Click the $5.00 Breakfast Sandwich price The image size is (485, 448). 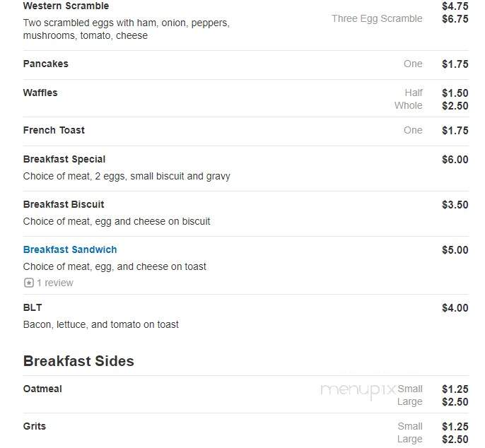pyautogui.click(x=455, y=250)
